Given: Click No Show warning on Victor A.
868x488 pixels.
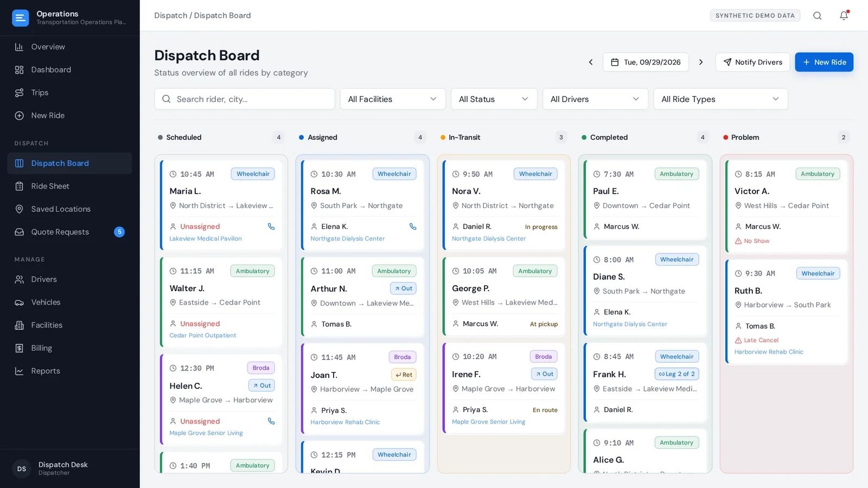Looking at the screenshot, I should pos(752,241).
